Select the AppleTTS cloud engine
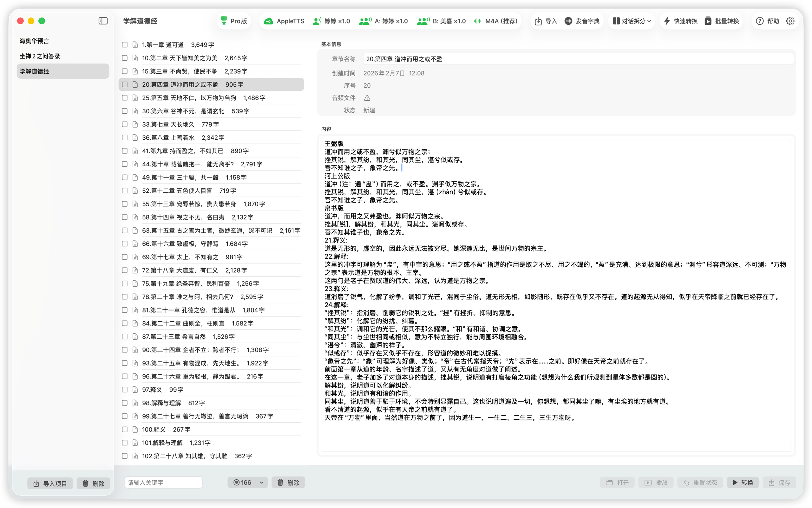812x508 pixels. click(x=284, y=21)
